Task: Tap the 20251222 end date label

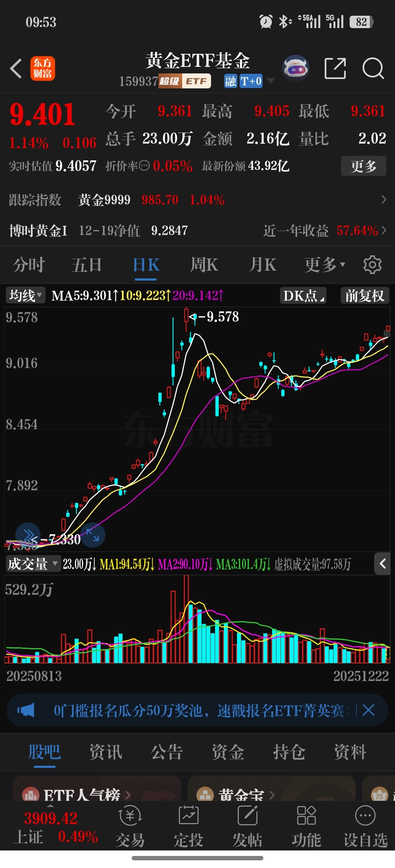Action: (x=361, y=676)
